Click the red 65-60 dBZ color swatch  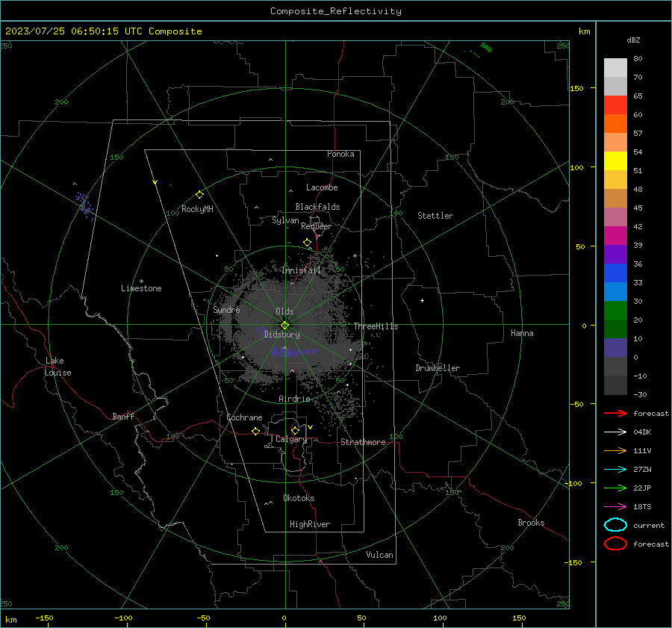coord(615,105)
